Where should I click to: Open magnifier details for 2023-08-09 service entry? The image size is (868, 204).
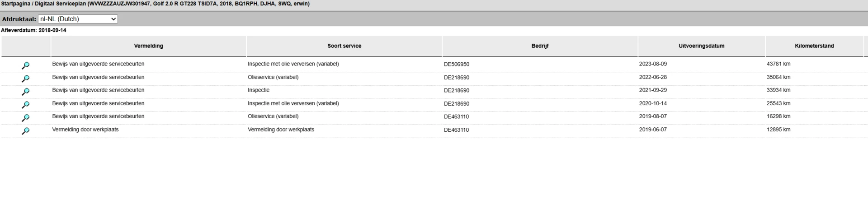[x=26, y=65]
